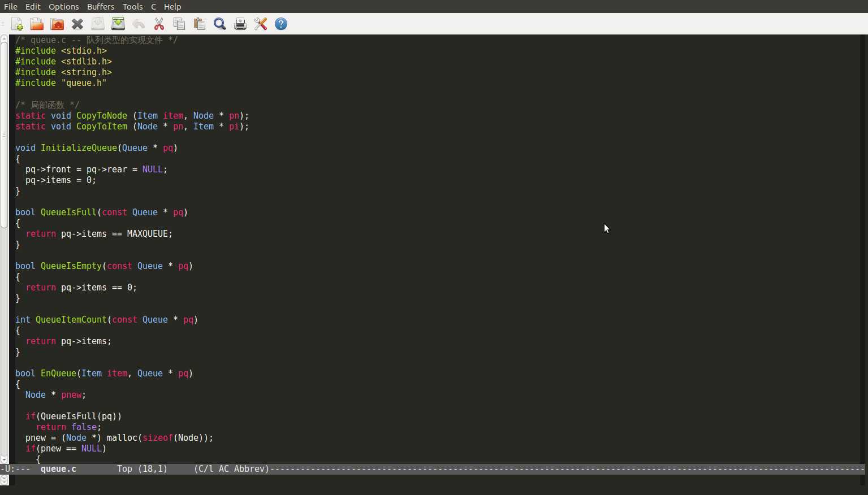Click on 'if(QueueIsFull(pq))' line

(74, 416)
